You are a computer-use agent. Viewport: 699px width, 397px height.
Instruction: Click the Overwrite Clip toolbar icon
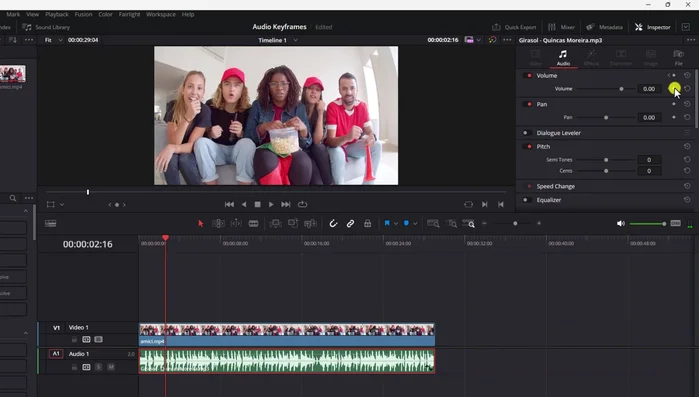tap(293, 224)
